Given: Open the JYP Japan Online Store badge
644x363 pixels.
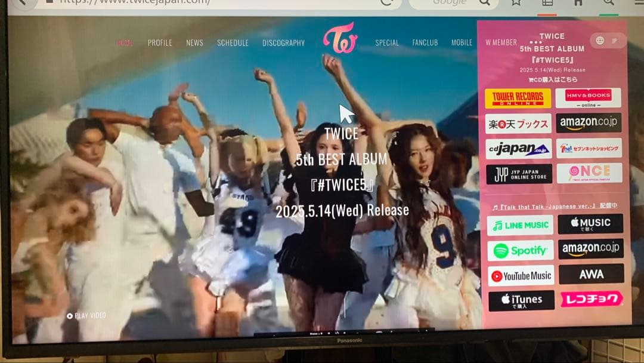Looking at the screenshot, I should (518, 174).
